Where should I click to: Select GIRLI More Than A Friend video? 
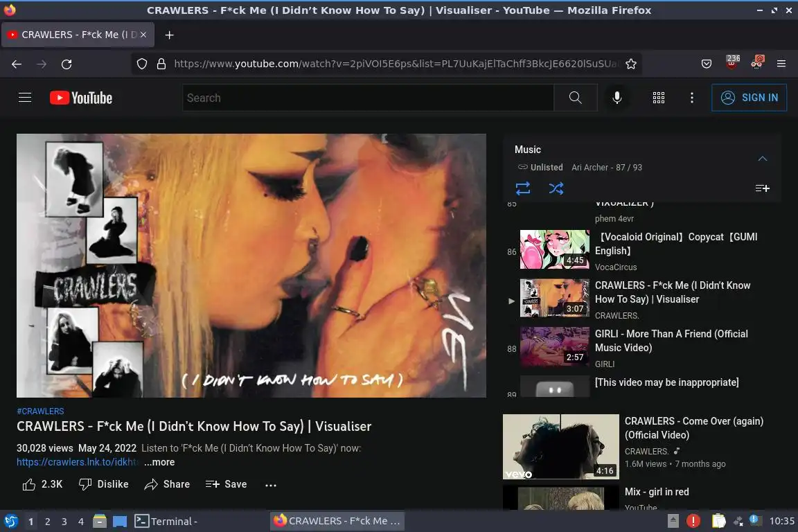[x=641, y=348]
